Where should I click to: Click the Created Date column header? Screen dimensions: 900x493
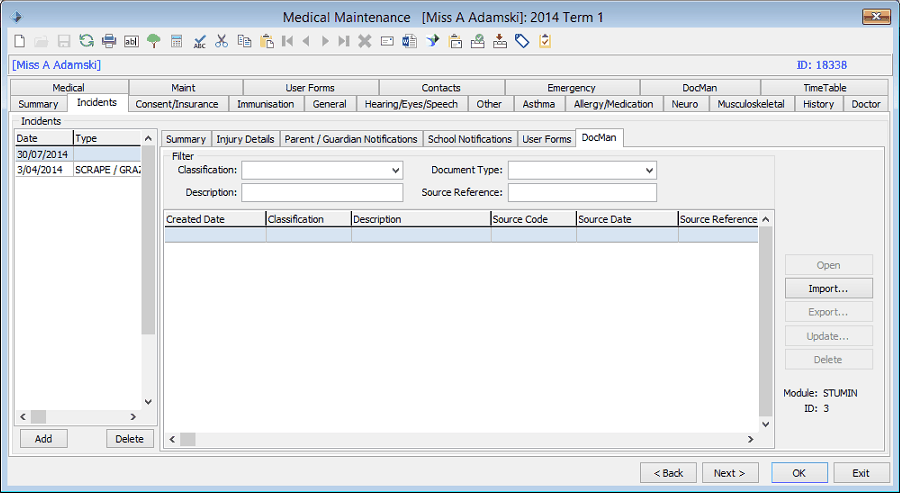click(215, 219)
